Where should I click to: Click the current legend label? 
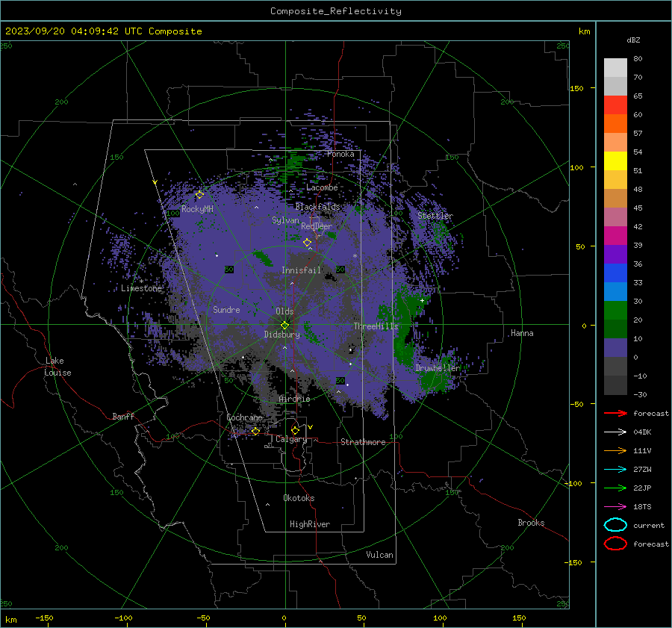click(649, 525)
